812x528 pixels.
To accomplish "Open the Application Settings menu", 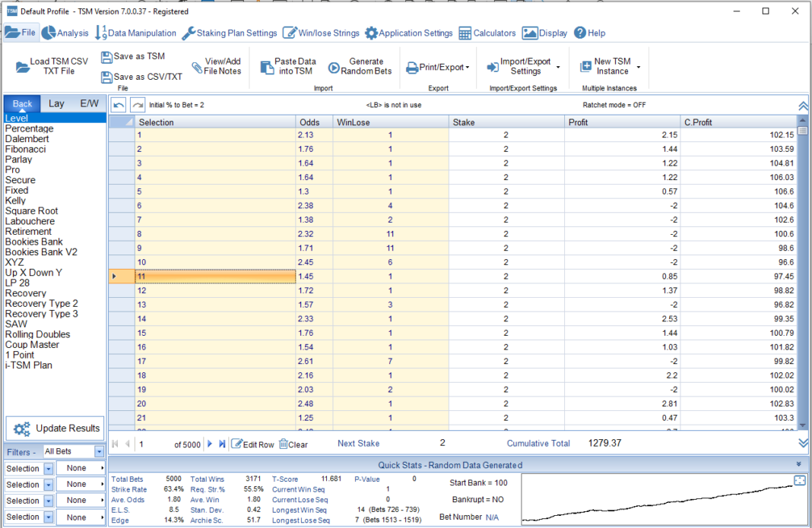I will tap(408, 33).
